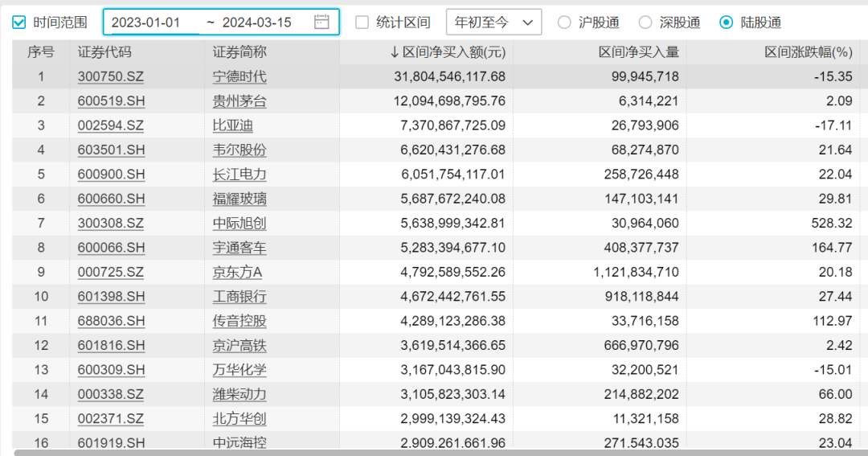868x456 pixels.
Task: Open stock code link 688036.SH
Action: (111, 321)
